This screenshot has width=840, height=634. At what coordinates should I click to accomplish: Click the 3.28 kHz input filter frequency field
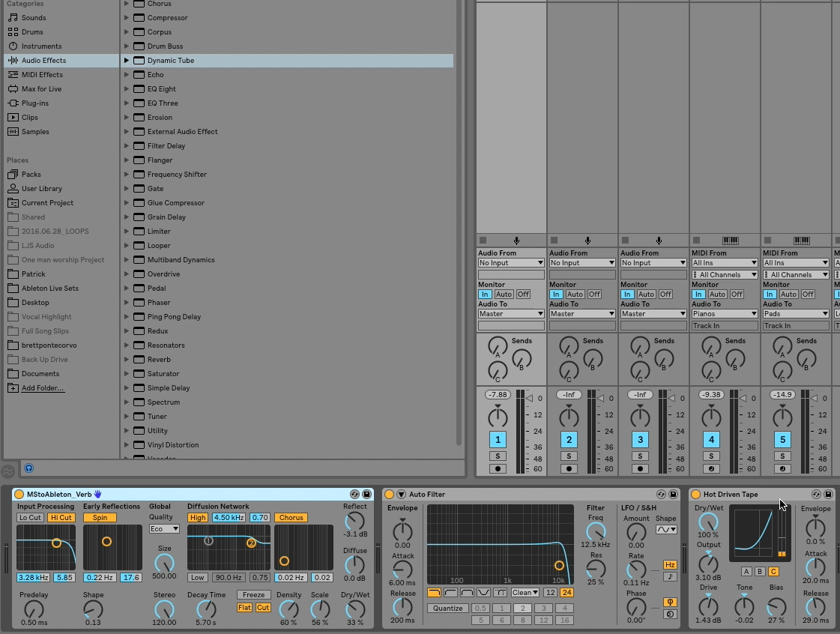(x=33, y=577)
